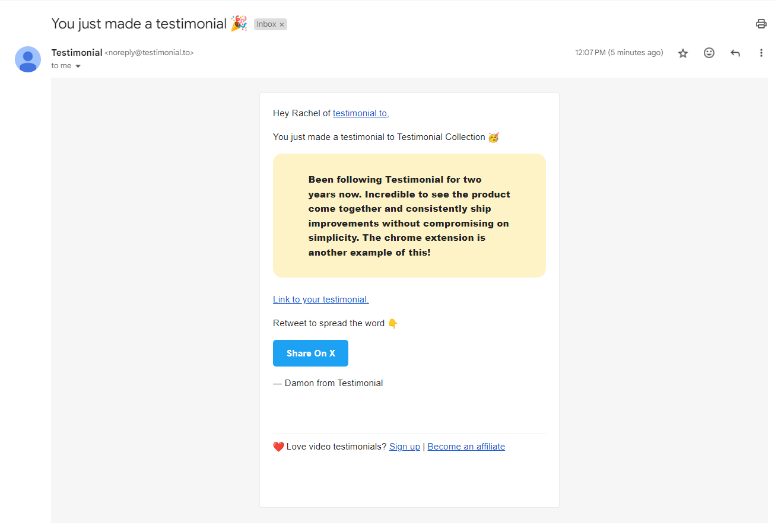The width and height of the screenshot is (775, 532).
Task: Follow the Sign up link
Action: [405, 447]
